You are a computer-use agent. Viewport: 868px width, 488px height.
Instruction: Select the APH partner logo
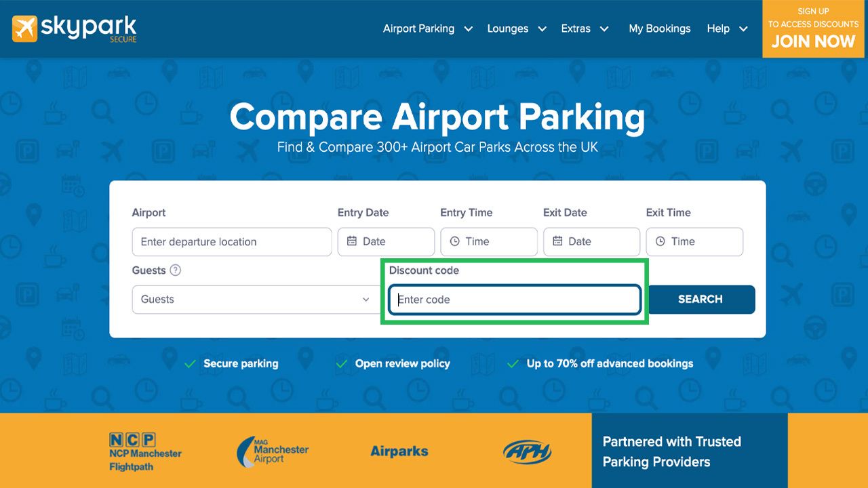pyautogui.click(x=528, y=451)
